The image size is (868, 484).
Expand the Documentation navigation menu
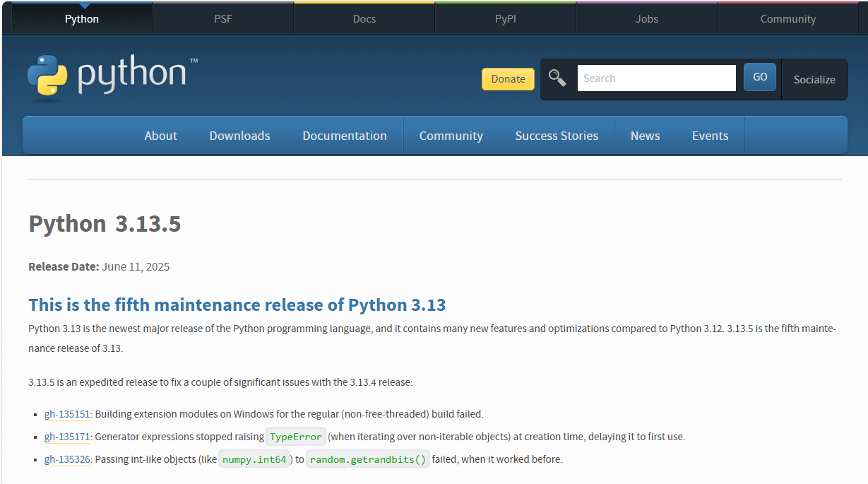pos(345,136)
